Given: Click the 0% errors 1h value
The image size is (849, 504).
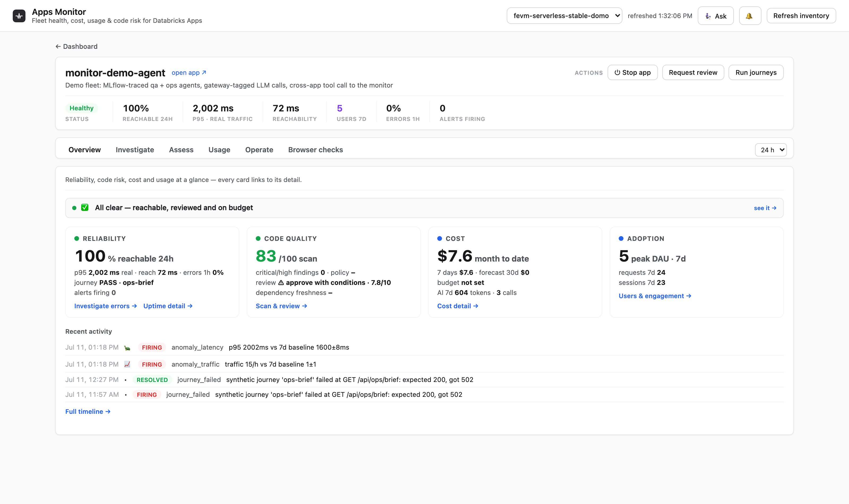Looking at the screenshot, I should (394, 108).
